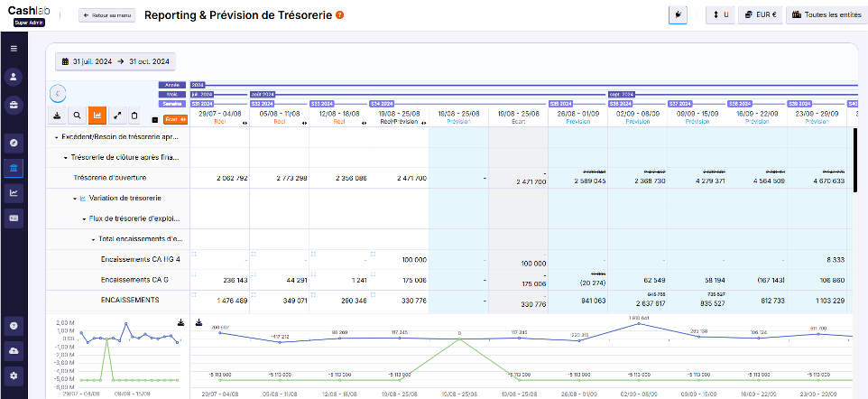Click the 02/09 - 08/09 Prévision column header
The image size is (868, 399).
[637, 116]
